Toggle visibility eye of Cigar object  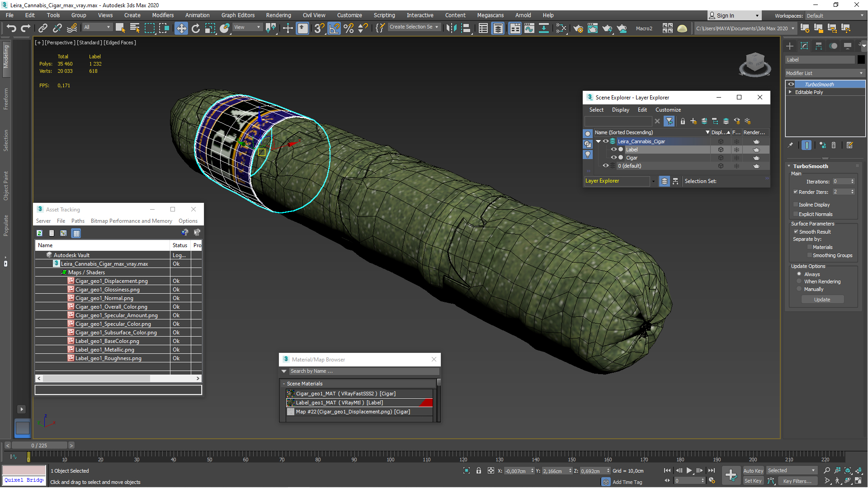613,158
